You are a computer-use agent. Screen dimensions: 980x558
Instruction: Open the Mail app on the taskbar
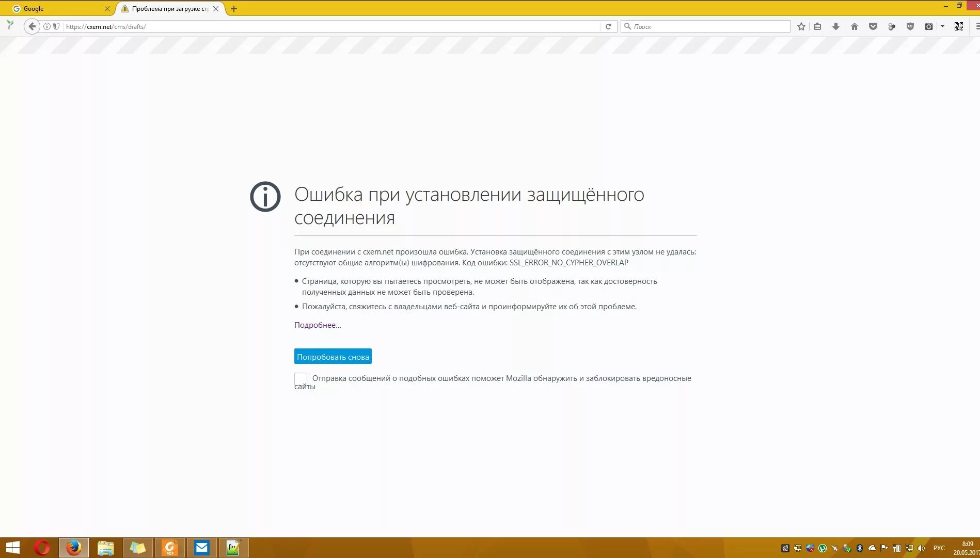click(x=202, y=548)
